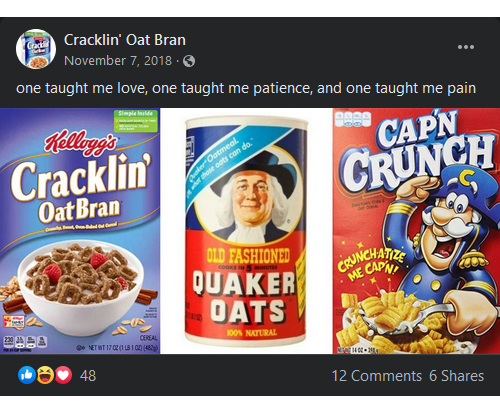The height and width of the screenshot is (414, 500).
Task: Open the Cap'n Crunch box image
Action: point(416,231)
